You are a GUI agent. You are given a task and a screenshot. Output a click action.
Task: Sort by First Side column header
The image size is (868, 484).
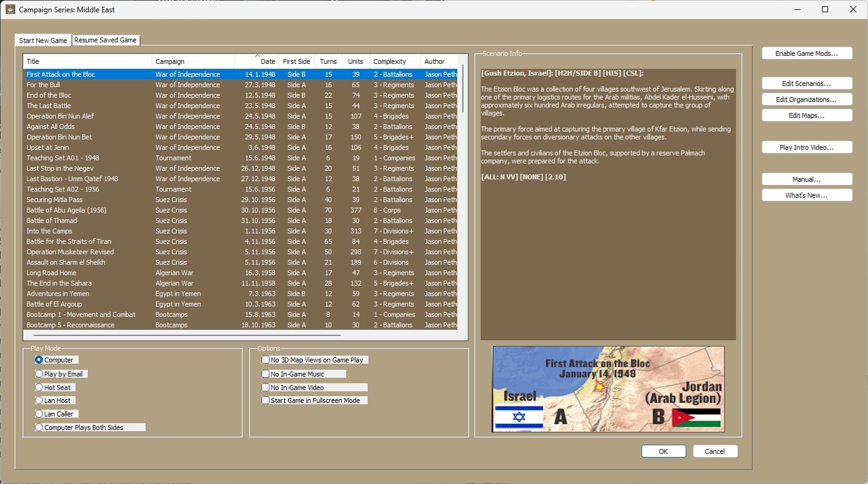tap(296, 61)
